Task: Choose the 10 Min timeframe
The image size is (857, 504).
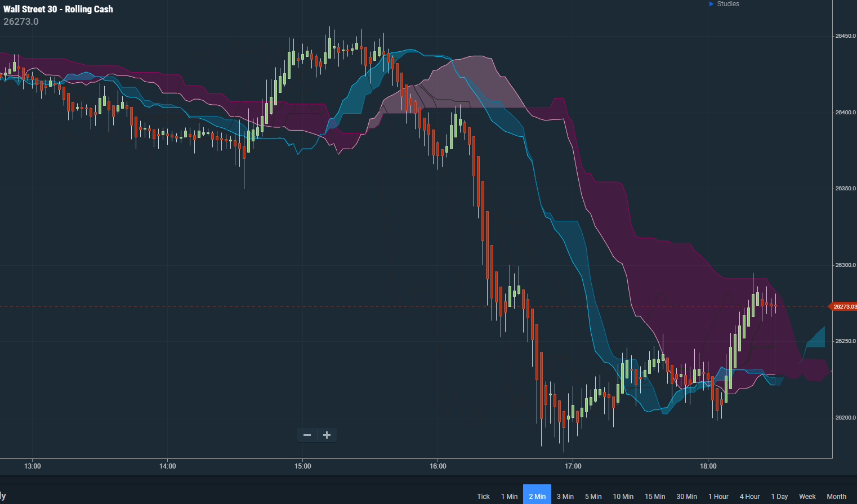Action: (623, 496)
